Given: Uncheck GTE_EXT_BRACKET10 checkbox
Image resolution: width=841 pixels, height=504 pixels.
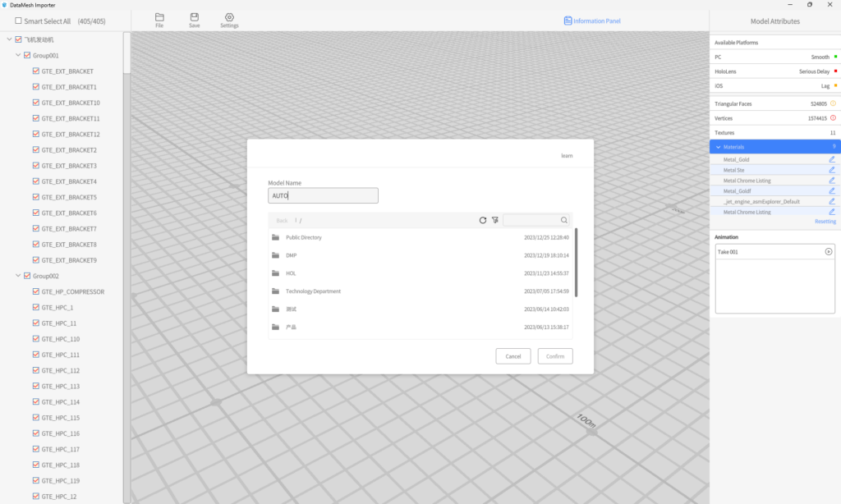Looking at the screenshot, I should click(x=36, y=103).
